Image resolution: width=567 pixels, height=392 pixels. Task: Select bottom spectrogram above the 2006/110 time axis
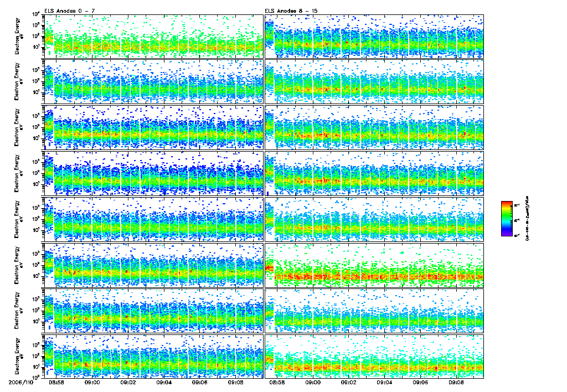point(154,356)
